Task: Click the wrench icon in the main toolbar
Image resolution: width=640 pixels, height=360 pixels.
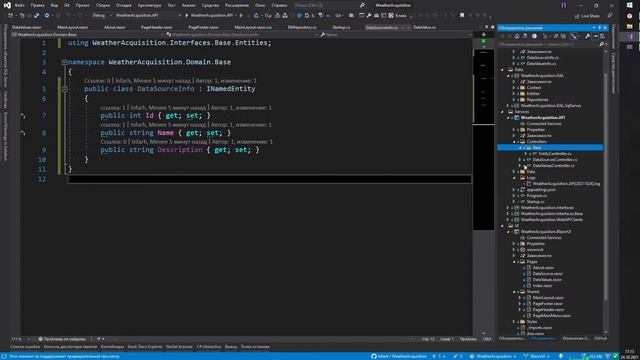Action: 369,16
